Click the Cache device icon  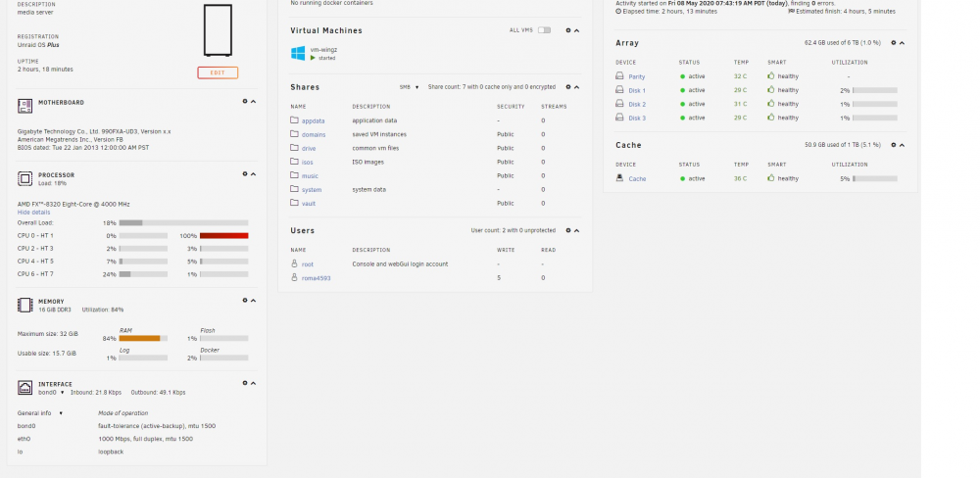pyautogui.click(x=619, y=178)
